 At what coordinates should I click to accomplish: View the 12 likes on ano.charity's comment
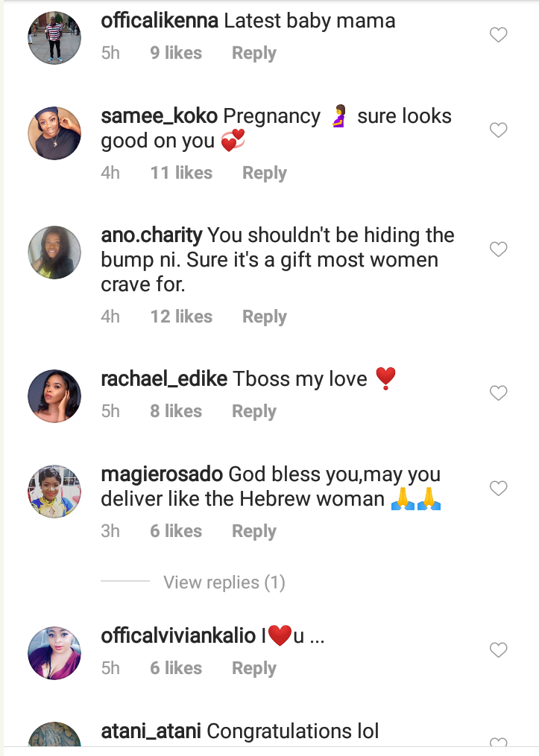(x=181, y=317)
